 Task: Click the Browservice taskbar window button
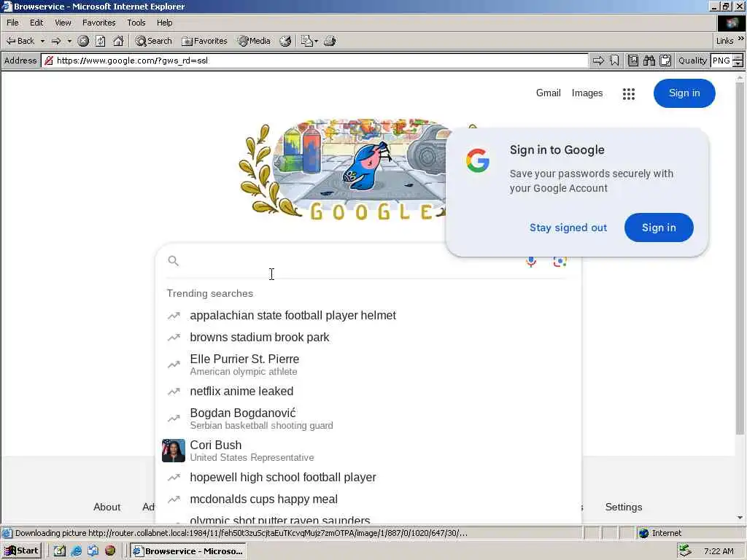tap(189, 551)
